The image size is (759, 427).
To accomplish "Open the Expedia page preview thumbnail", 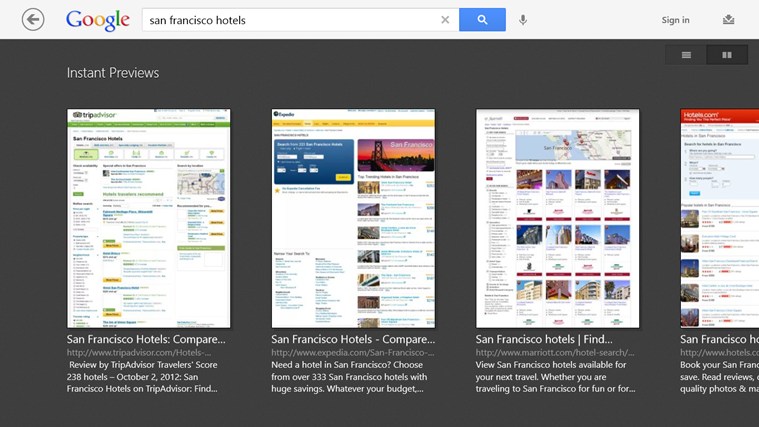I will pos(353,218).
